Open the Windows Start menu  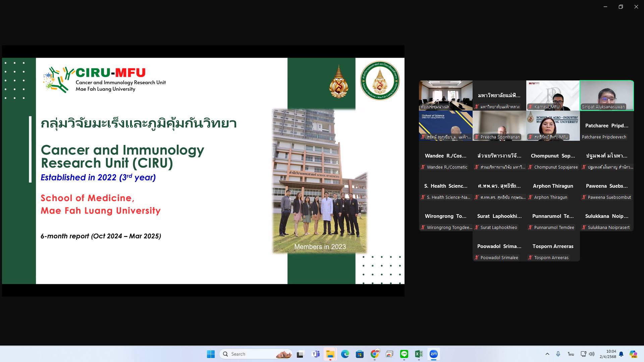(x=211, y=354)
